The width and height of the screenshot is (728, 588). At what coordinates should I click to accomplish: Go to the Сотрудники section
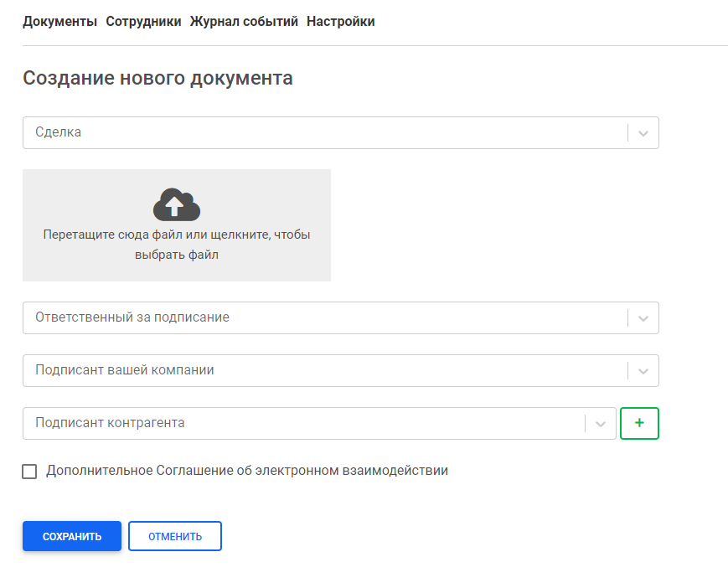(143, 22)
